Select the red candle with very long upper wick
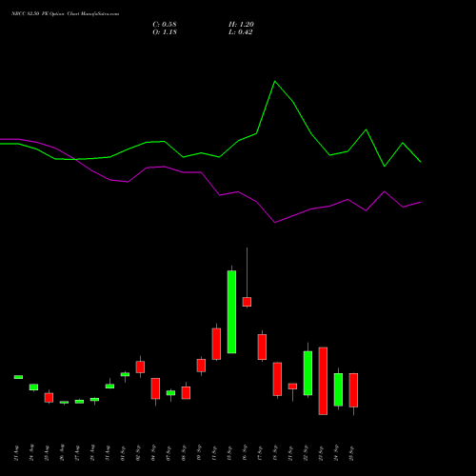The width and height of the screenshot is (476, 476). coord(247,302)
